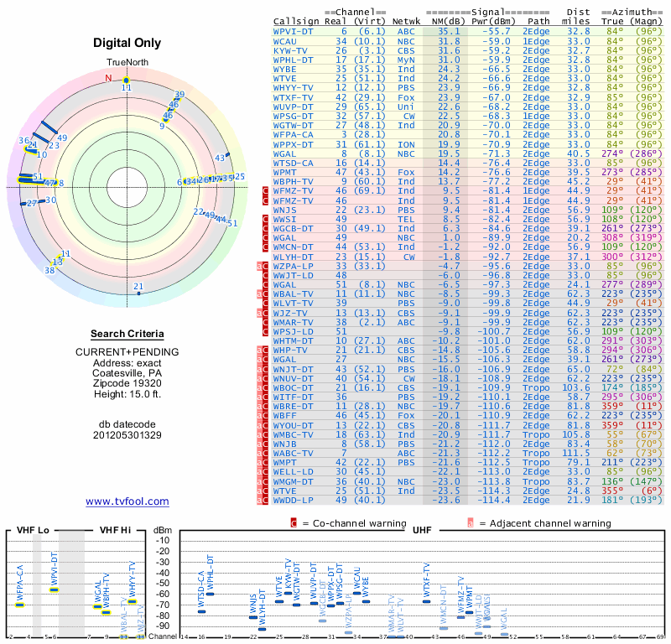Image resolution: width=671 pixels, height=644 pixels.
Task: Click the Co-channel warning legend text
Action: (x=354, y=523)
